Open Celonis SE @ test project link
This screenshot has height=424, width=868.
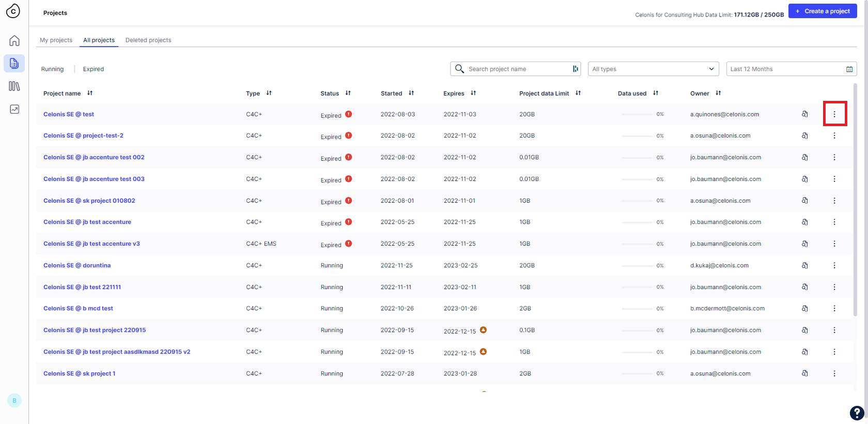click(x=69, y=114)
